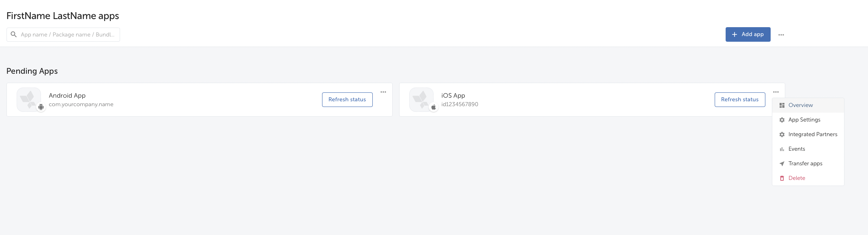Open more options next to Add app

(x=781, y=35)
